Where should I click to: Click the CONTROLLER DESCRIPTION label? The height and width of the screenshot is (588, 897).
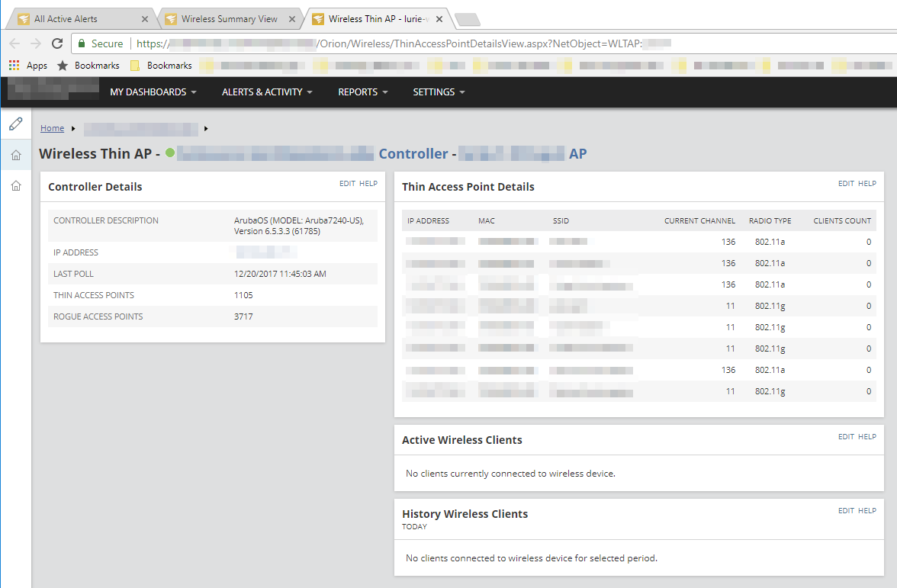pyautogui.click(x=106, y=220)
